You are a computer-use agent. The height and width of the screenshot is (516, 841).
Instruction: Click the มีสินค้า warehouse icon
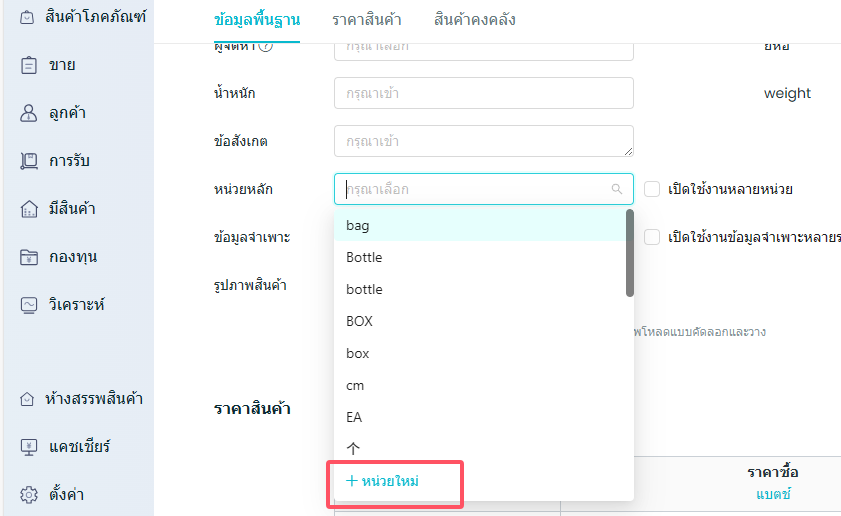click(29, 209)
